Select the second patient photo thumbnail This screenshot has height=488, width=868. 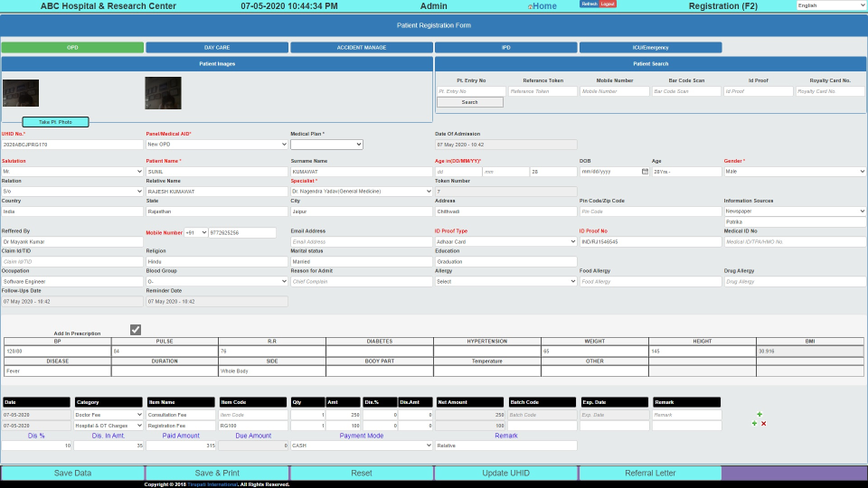(x=164, y=93)
